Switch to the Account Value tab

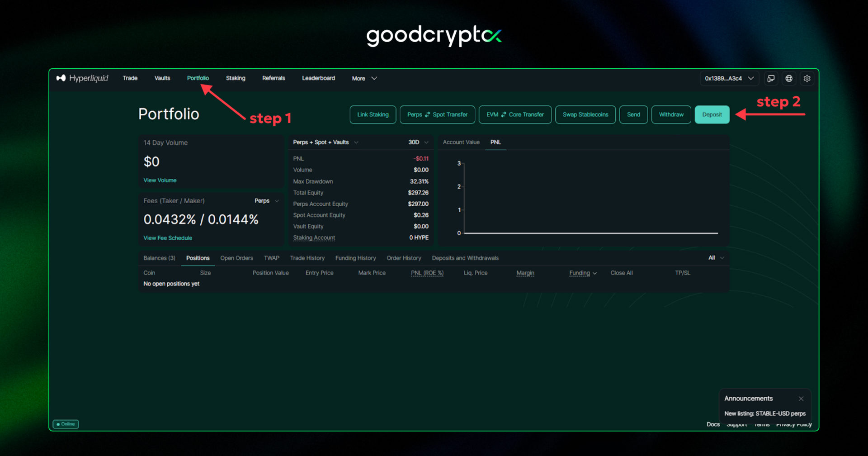[x=461, y=142]
